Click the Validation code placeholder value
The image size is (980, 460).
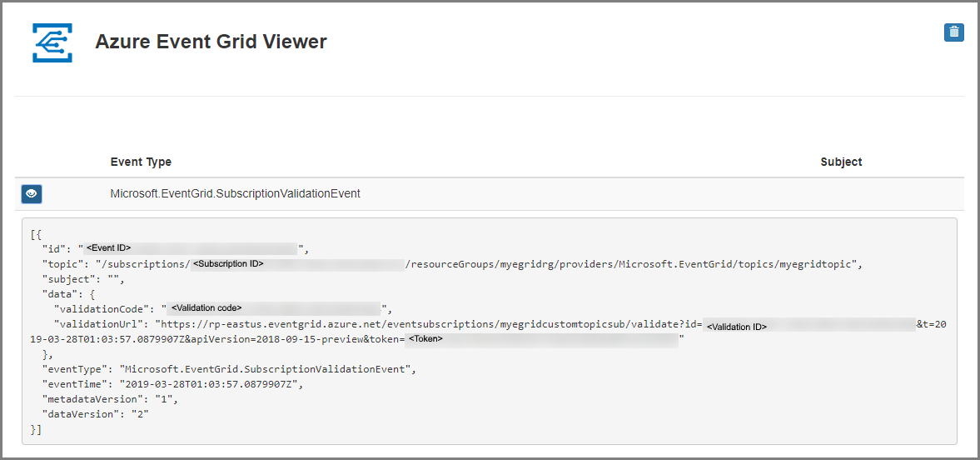[275, 308]
